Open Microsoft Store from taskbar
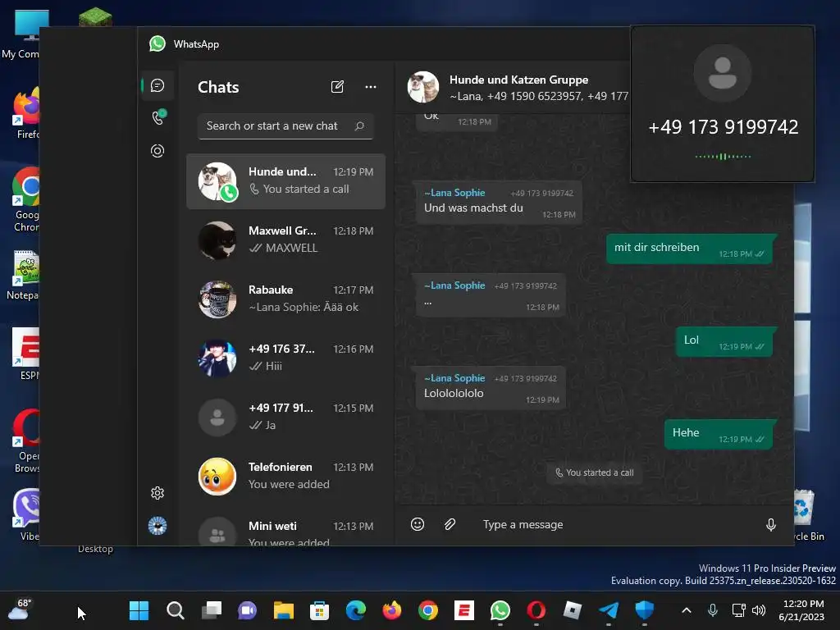 [319, 610]
